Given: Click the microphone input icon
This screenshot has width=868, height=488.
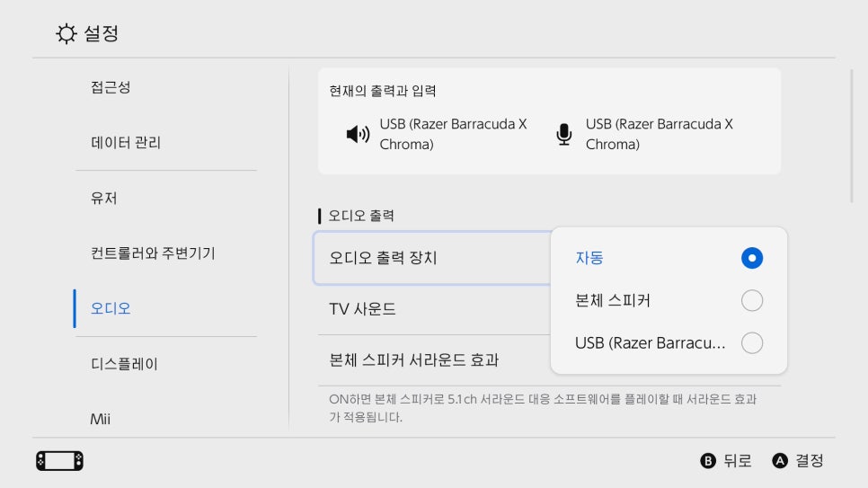Looking at the screenshot, I should 563,135.
